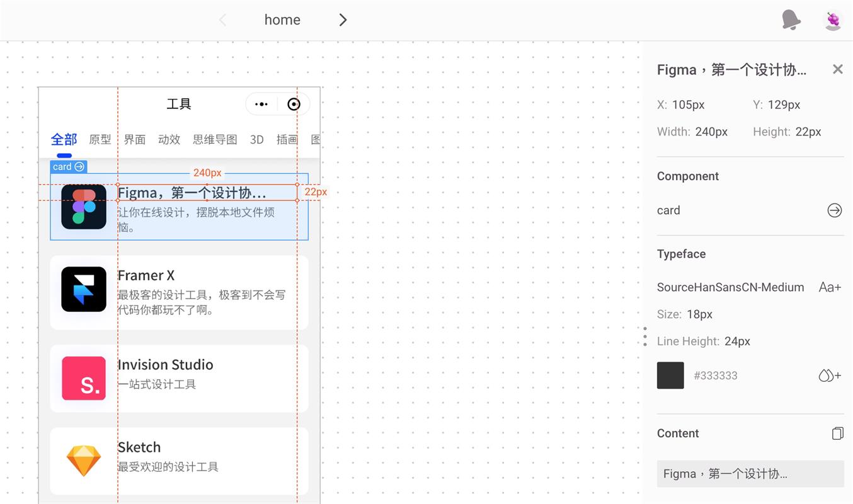
Task: Click the Figma app icon thumbnail
Action: coord(84,207)
